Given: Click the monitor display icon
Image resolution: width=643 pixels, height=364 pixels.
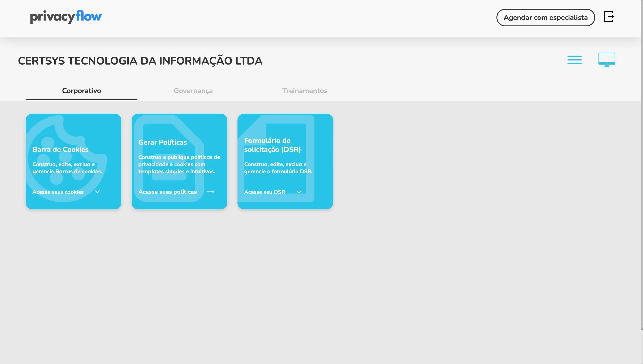Looking at the screenshot, I should (607, 60).
